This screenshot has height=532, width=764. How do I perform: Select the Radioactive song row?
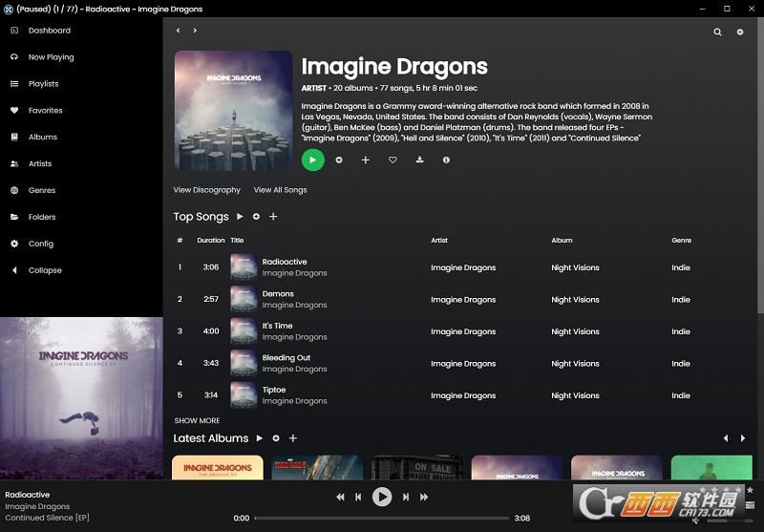click(x=460, y=267)
